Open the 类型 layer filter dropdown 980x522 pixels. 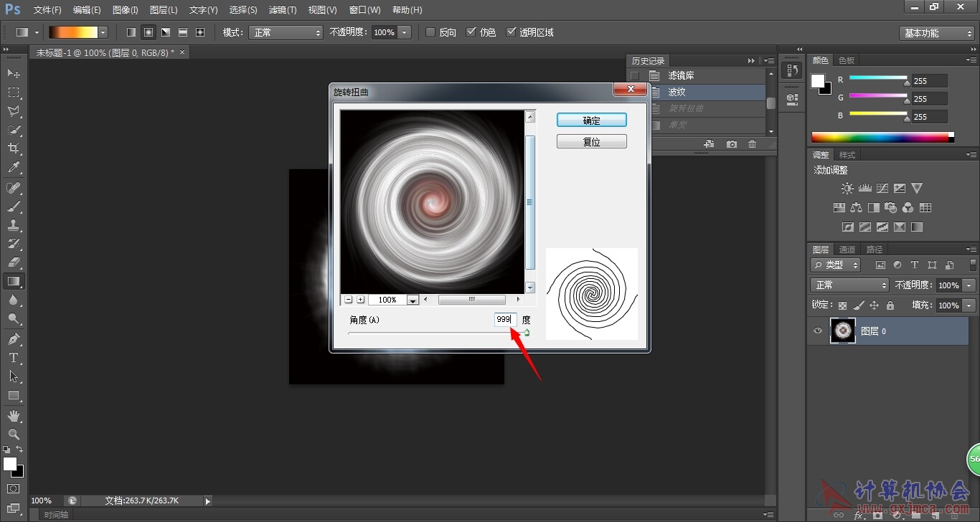point(836,265)
